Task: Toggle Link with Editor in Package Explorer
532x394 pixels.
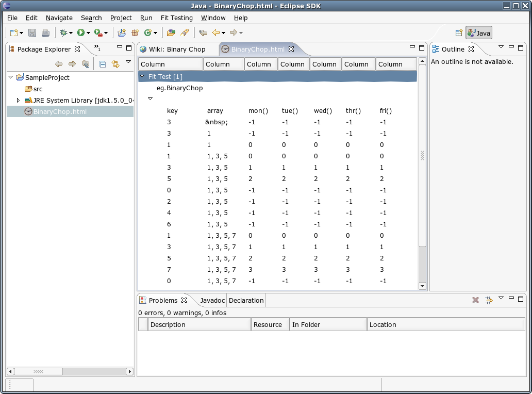Action: coord(115,64)
